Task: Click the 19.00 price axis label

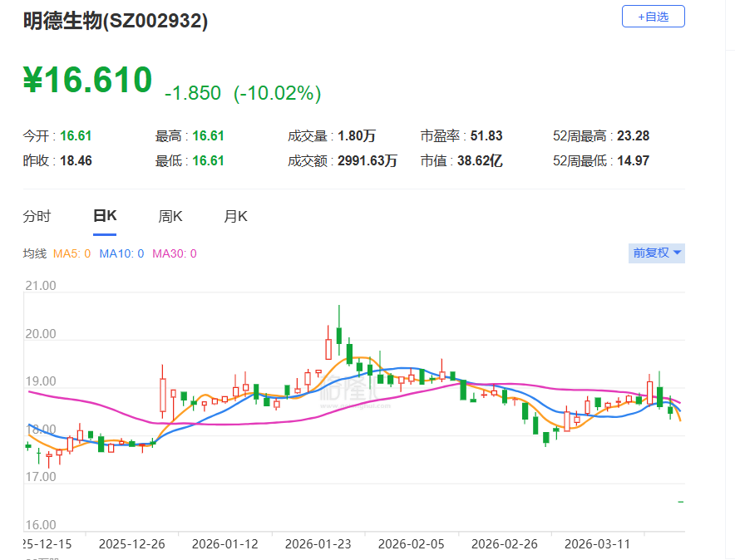Action: [40, 381]
